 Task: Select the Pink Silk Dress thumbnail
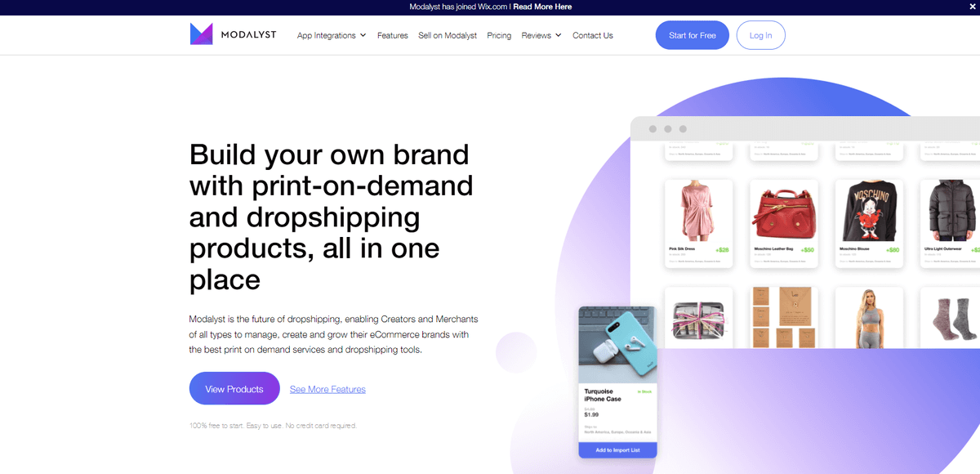[x=699, y=211]
